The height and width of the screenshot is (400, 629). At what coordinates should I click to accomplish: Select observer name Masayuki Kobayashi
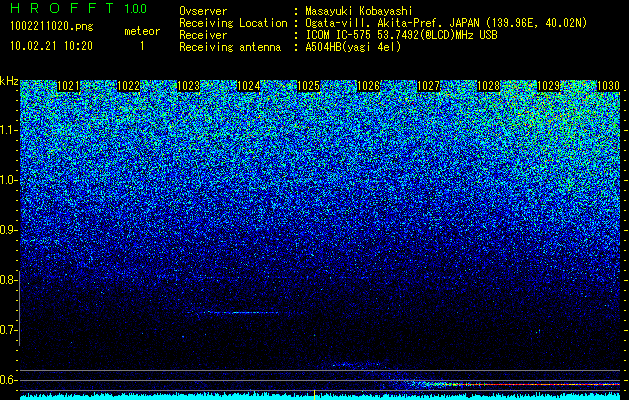click(x=359, y=11)
